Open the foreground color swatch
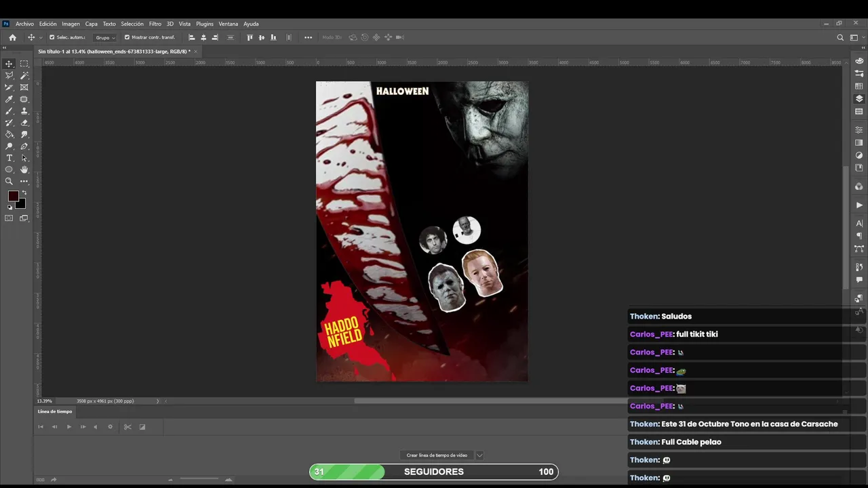The image size is (868, 488). (13, 196)
